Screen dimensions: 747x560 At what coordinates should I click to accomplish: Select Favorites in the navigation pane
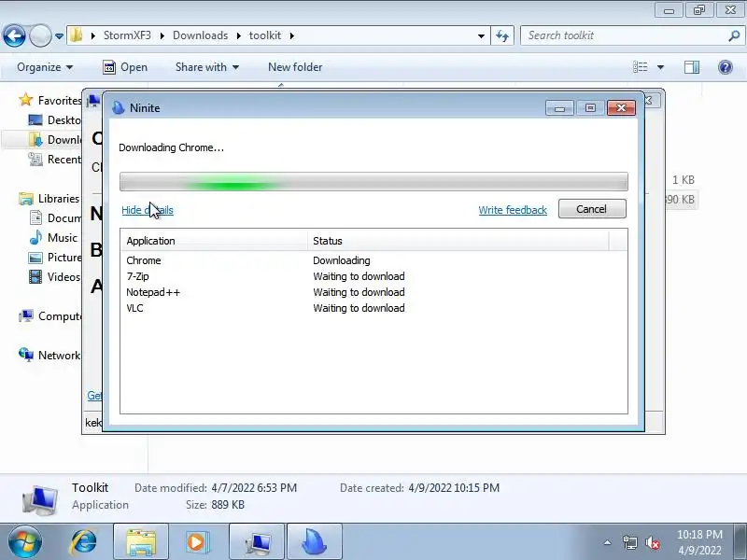tap(50, 101)
